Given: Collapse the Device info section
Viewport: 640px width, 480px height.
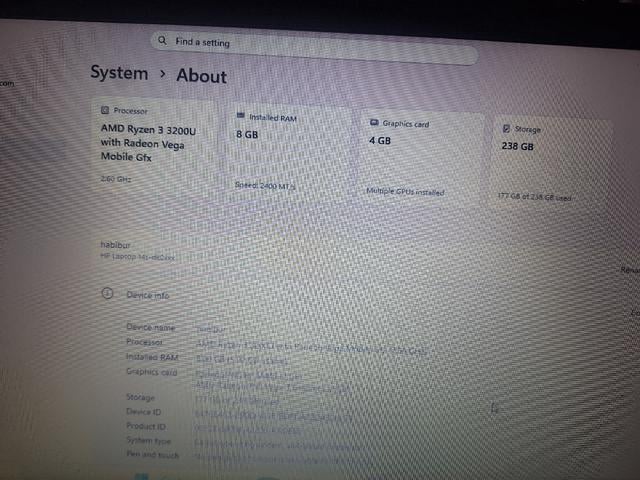Looking at the screenshot, I should tap(148, 295).
